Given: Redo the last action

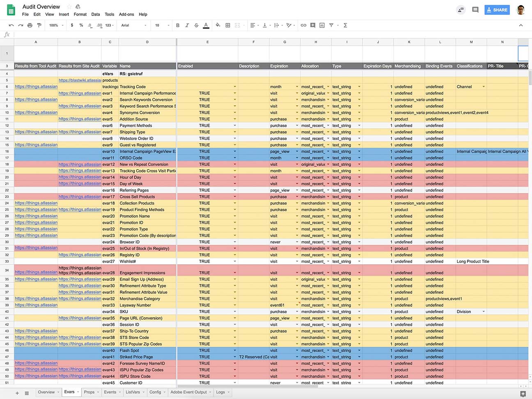Looking at the screenshot, I should click(21, 25).
